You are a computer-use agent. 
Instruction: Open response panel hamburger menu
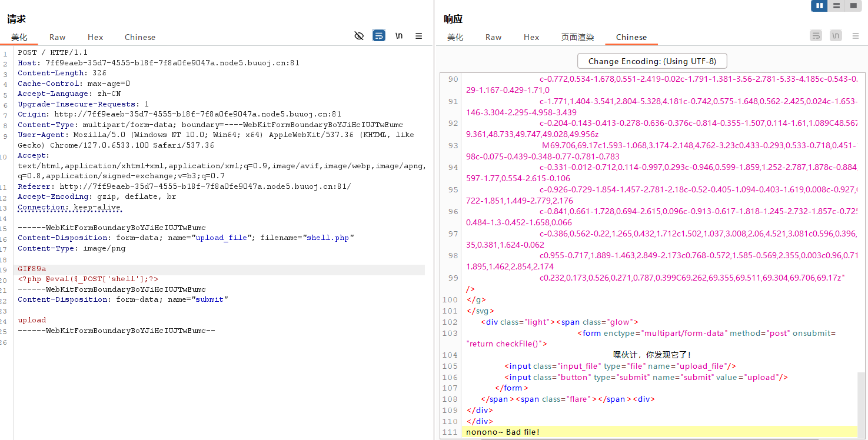coord(856,36)
